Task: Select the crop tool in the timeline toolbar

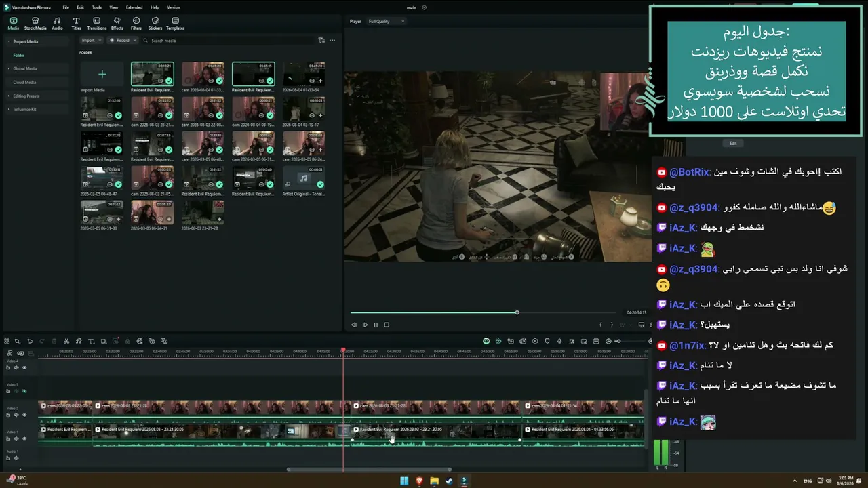Action: pos(103,341)
